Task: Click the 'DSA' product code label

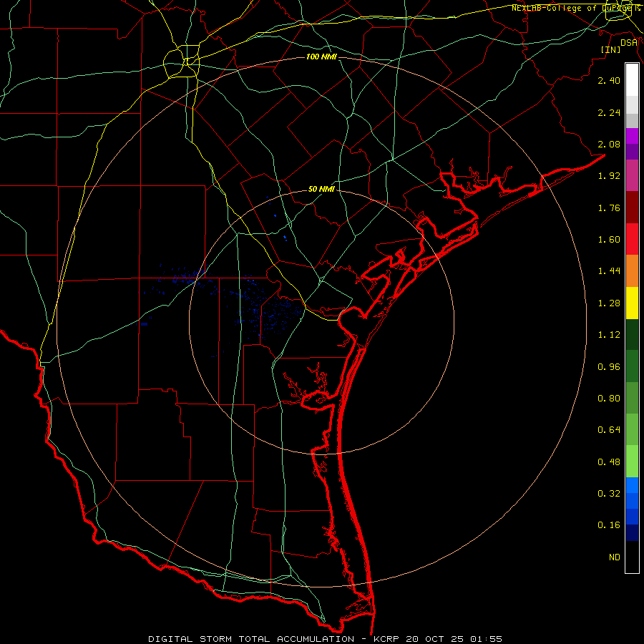Action: (629, 43)
